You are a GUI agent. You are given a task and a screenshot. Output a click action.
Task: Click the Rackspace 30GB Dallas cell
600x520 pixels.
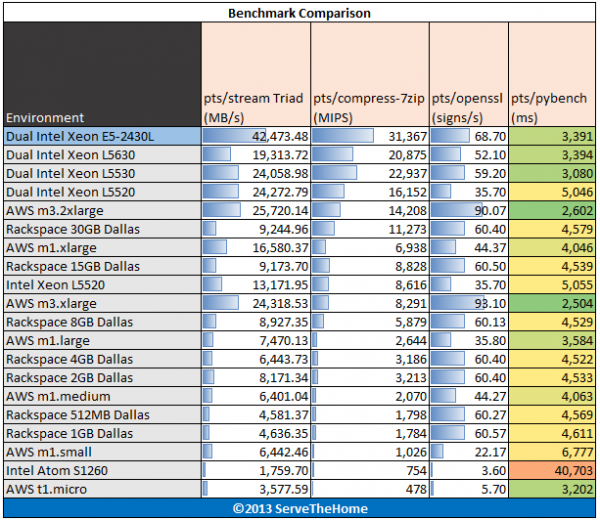(103, 229)
